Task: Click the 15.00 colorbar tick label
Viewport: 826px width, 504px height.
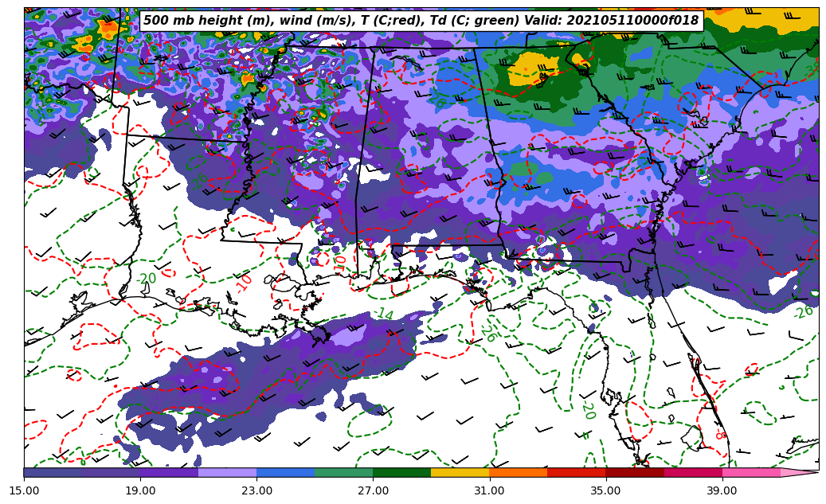Action: coord(24,490)
